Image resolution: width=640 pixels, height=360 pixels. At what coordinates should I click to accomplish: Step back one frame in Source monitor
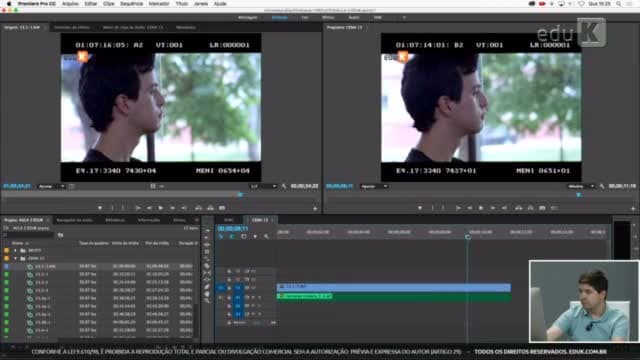point(149,208)
